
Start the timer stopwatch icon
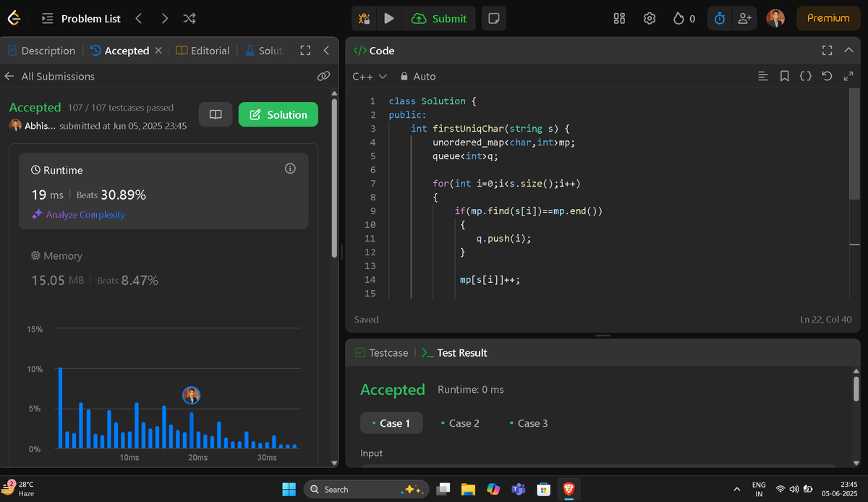[x=719, y=18]
